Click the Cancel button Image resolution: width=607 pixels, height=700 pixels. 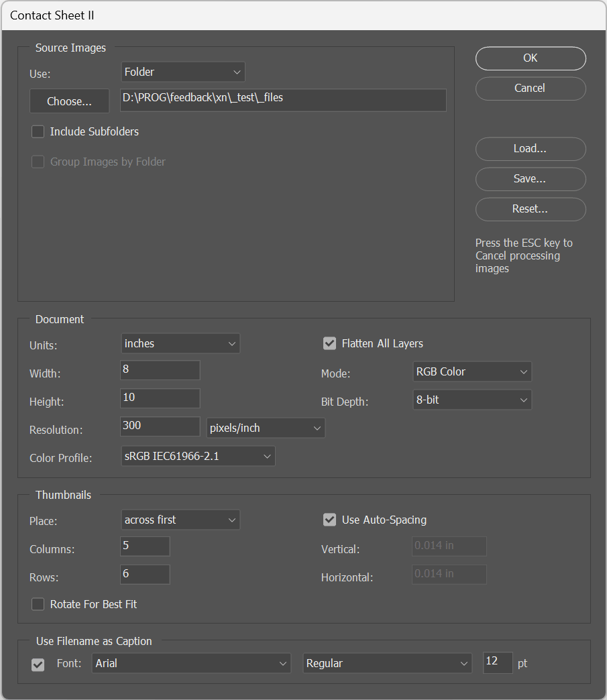click(x=530, y=89)
